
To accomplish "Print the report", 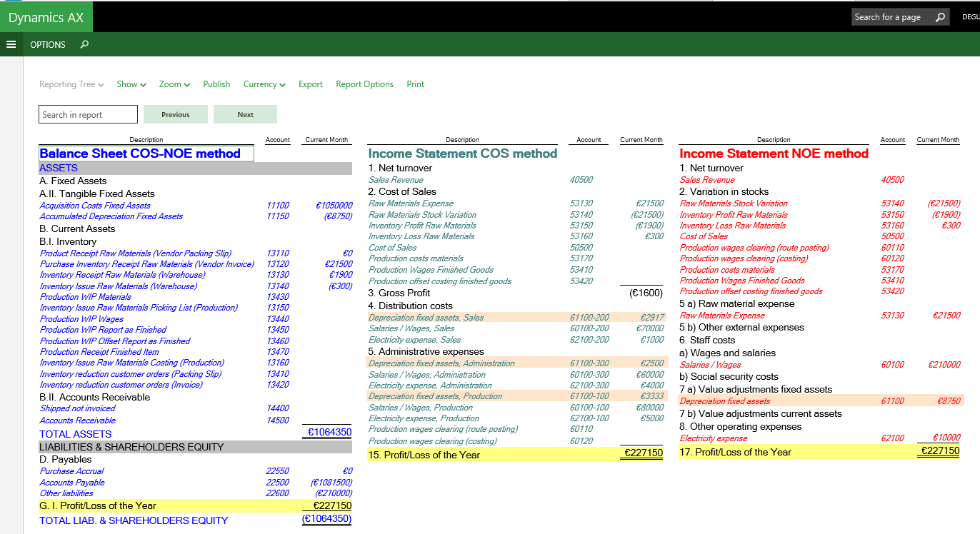I will point(415,84).
